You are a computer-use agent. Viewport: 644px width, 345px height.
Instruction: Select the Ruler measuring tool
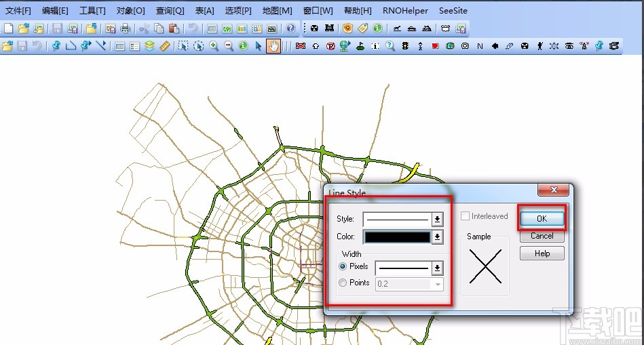pyautogui.click(x=164, y=46)
